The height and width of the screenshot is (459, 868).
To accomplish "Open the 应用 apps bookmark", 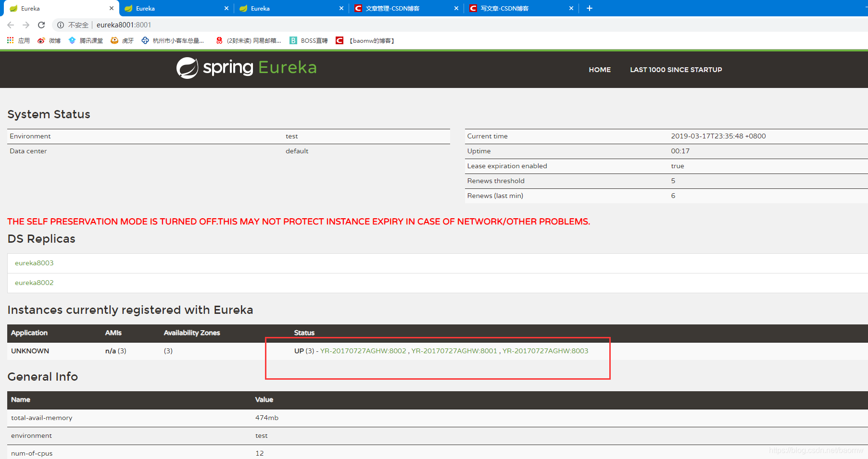I will (x=18, y=40).
